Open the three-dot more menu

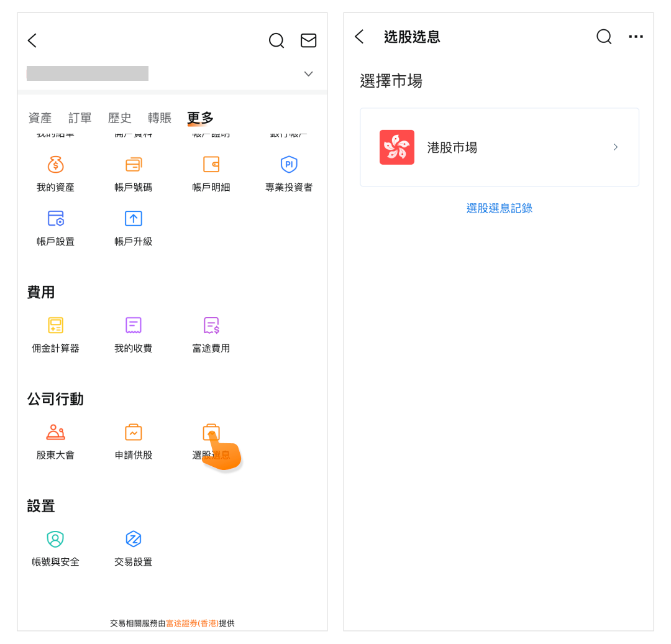click(636, 37)
